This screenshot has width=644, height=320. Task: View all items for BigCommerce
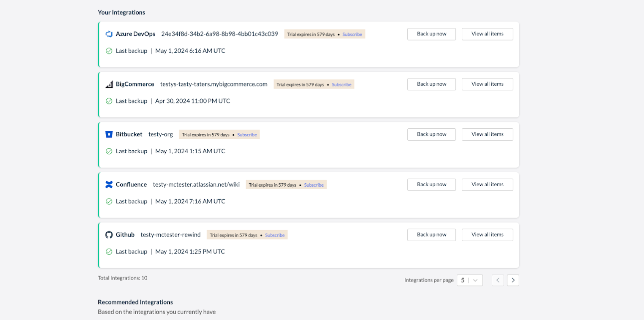tap(487, 84)
